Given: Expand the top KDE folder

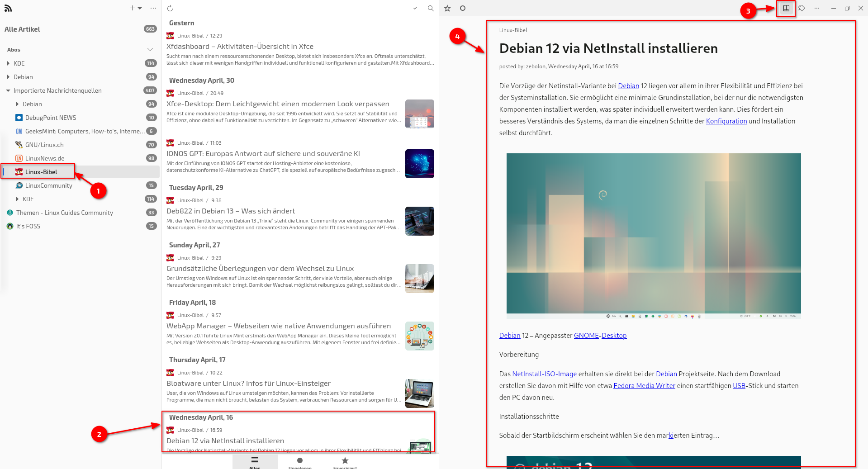Looking at the screenshot, I should pos(8,63).
